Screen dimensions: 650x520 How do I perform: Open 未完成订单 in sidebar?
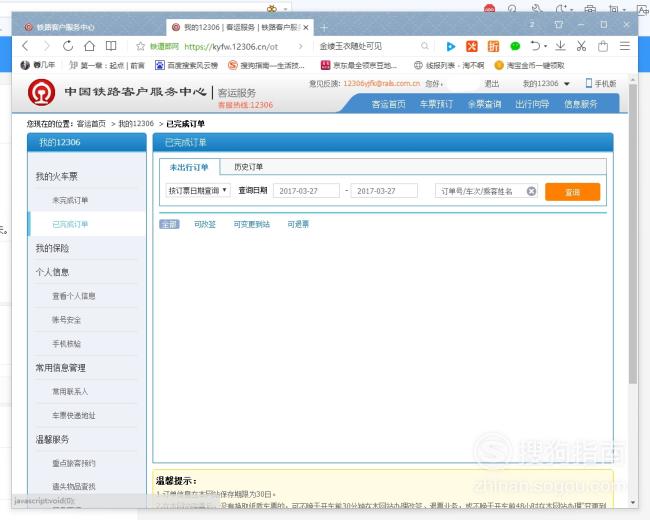click(x=70, y=200)
